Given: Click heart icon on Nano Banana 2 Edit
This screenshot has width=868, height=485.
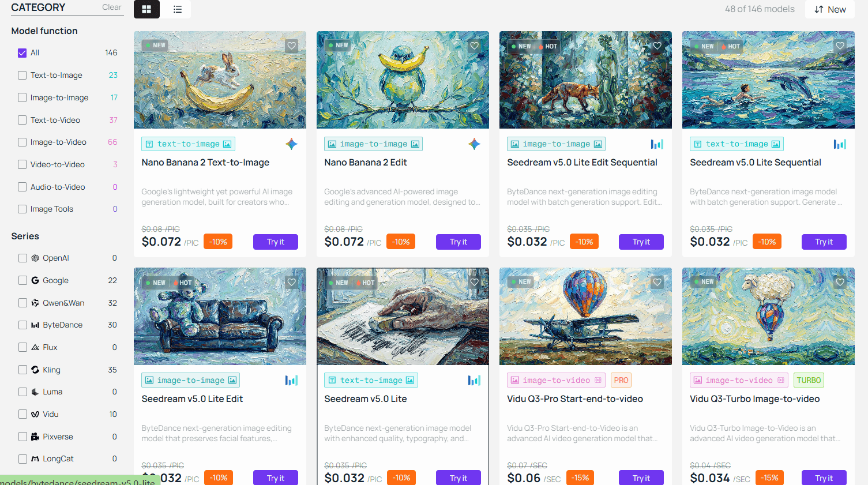Looking at the screenshot, I should point(475,46).
